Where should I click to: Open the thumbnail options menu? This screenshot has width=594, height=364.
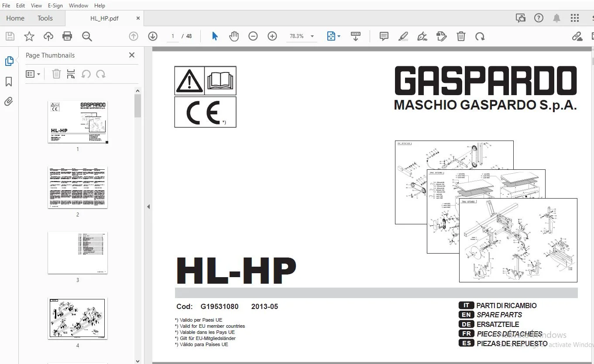[33, 74]
